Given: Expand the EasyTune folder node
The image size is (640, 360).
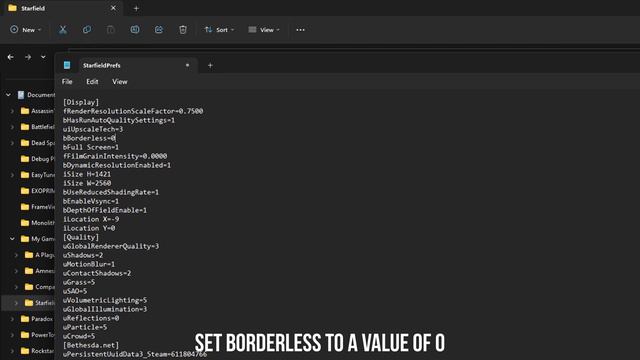Looking at the screenshot, I should 12,175.
